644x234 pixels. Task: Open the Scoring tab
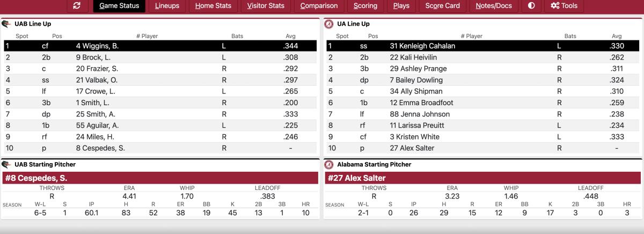[365, 6]
